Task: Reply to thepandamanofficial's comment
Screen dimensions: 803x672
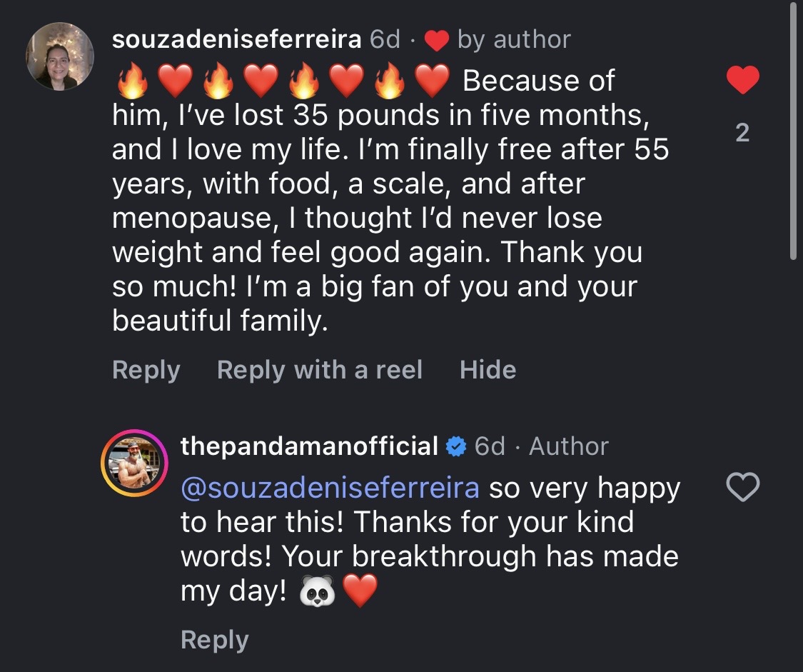Action: (x=214, y=640)
